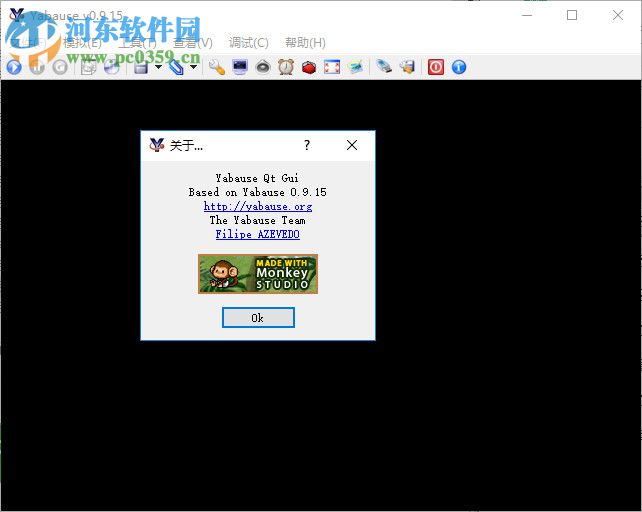Click the USB transfer toolbar icon

click(x=384, y=67)
